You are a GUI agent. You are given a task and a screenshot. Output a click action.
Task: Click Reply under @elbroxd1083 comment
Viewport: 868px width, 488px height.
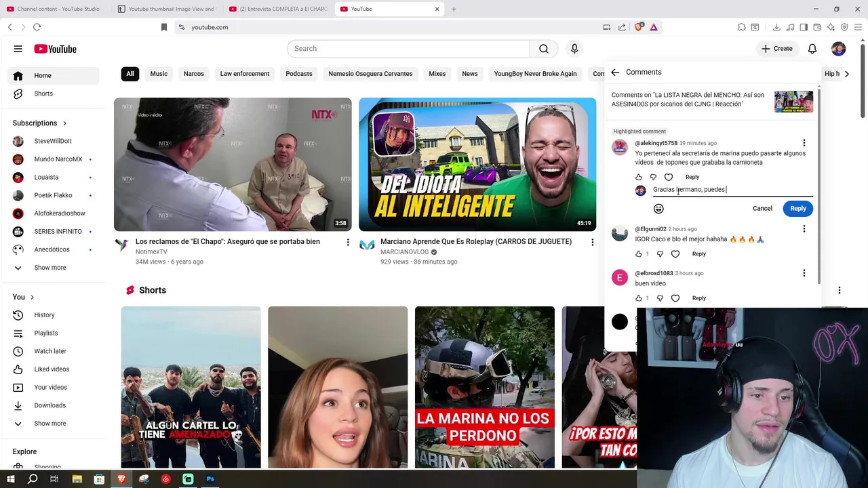click(699, 298)
